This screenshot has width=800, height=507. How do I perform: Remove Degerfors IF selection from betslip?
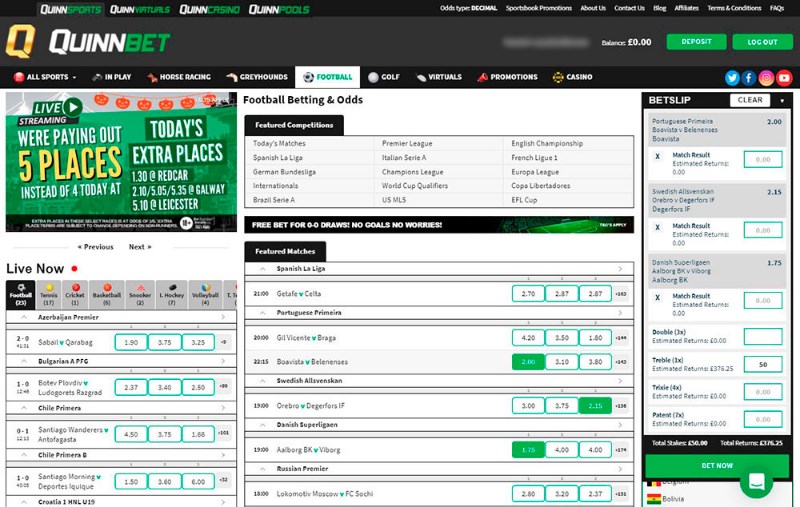coord(658,227)
